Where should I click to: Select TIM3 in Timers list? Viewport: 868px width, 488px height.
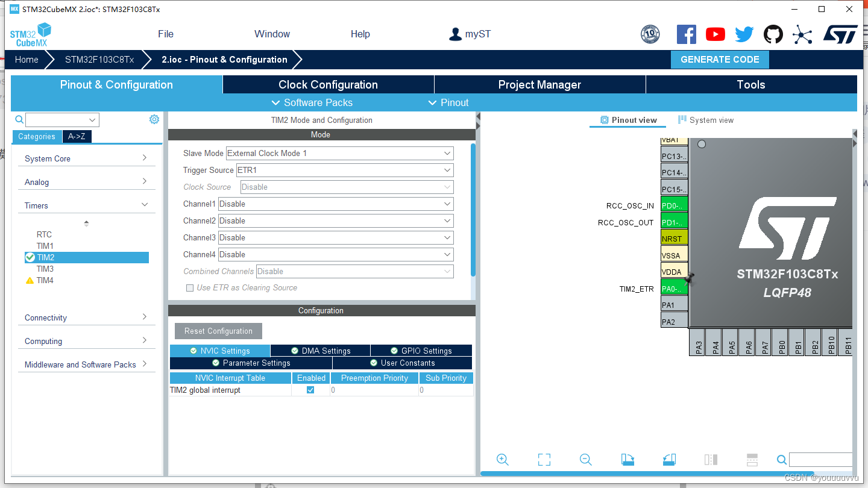(x=45, y=269)
